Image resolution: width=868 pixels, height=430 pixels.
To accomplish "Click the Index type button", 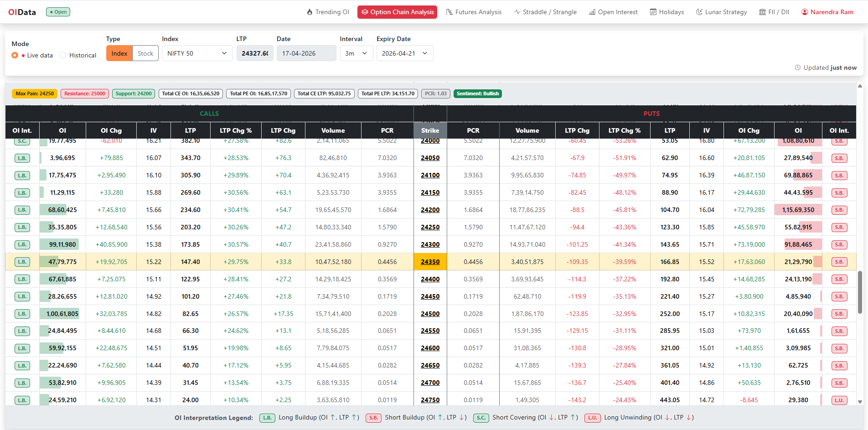I will tap(119, 53).
